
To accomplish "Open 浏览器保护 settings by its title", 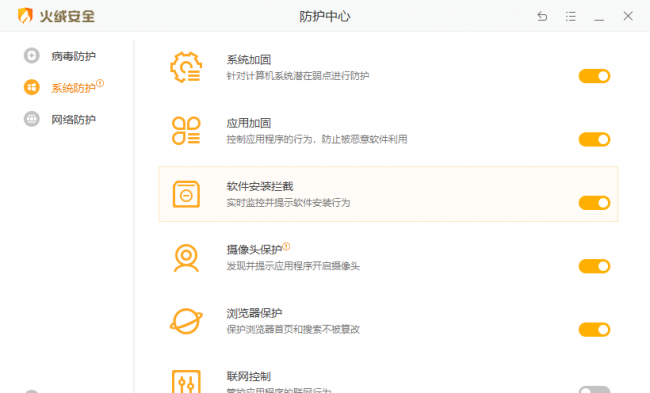I will pyautogui.click(x=254, y=313).
